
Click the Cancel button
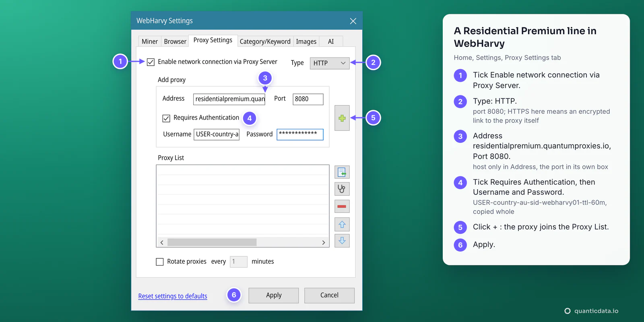(329, 295)
